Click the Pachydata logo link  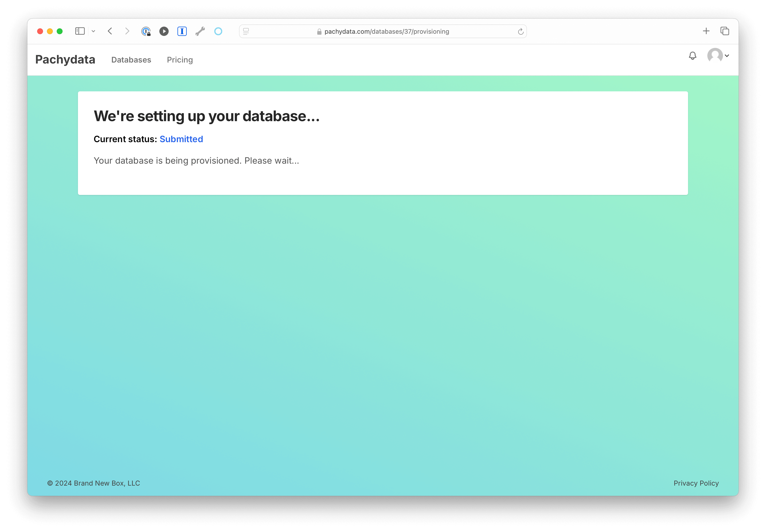tap(65, 60)
